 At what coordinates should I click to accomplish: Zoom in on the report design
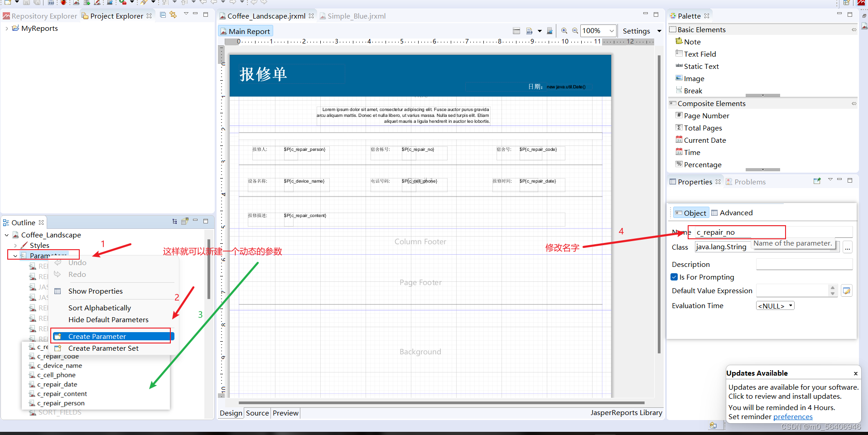pyautogui.click(x=564, y=30)
